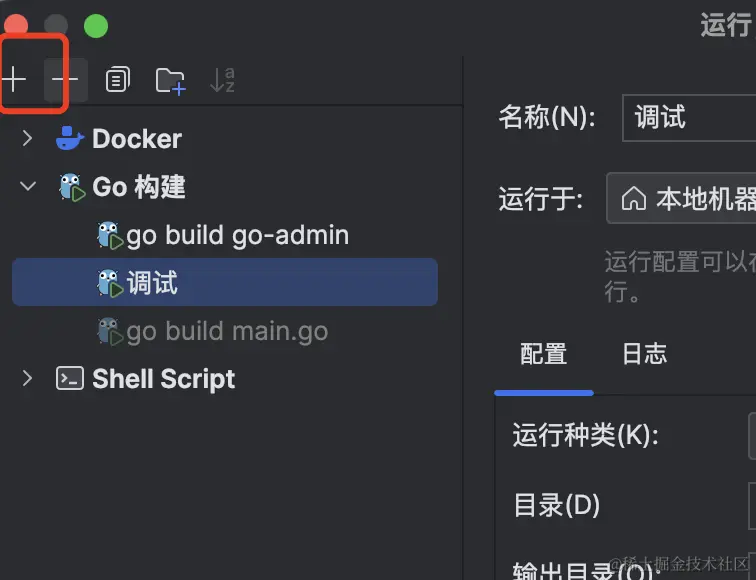Expand the Shell Script tree node

click(x=27, y=379)
